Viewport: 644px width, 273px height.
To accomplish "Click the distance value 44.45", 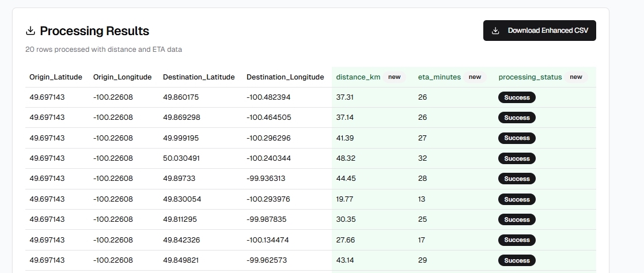I will 346,179.
